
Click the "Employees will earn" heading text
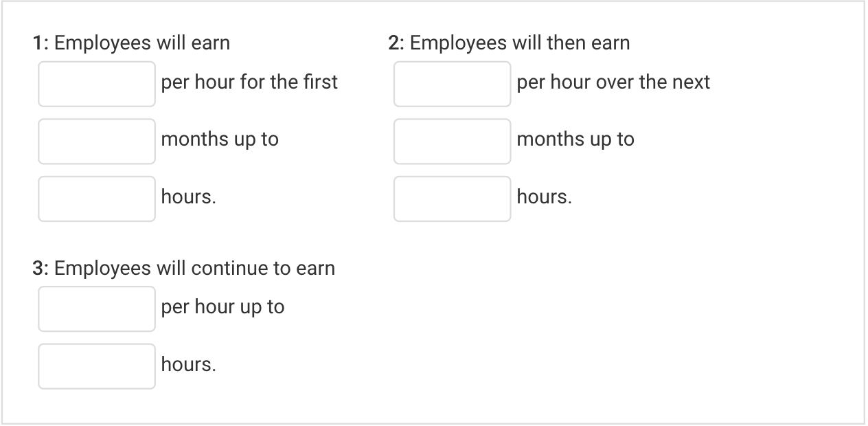click(x=142, y=43)
